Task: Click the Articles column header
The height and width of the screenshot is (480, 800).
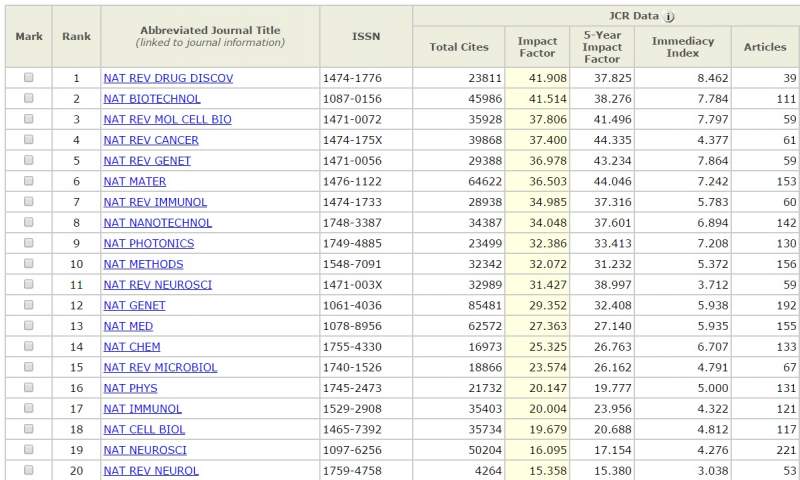Action: tap(765, 47)
